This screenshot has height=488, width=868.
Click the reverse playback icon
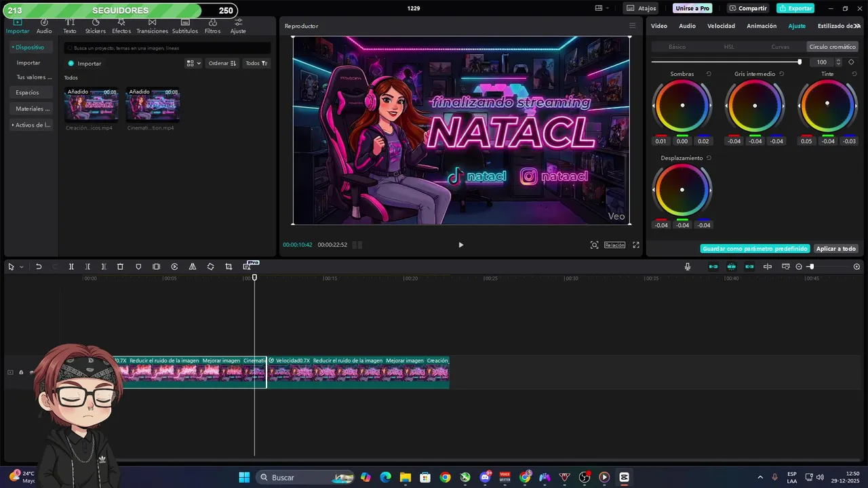click(174, 267)
